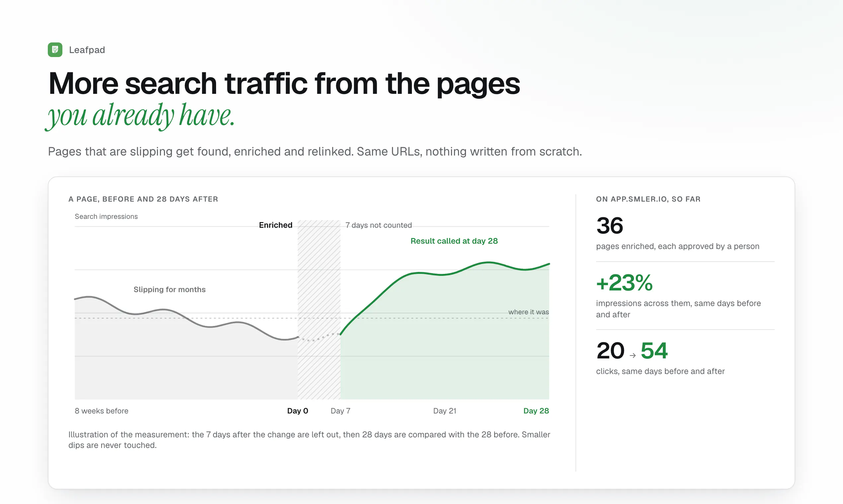Click the "A PAGE, BEFORE AND 28 DAYS AFTER" label
This screenshot has width=843, height=504.
click(143, 199)
